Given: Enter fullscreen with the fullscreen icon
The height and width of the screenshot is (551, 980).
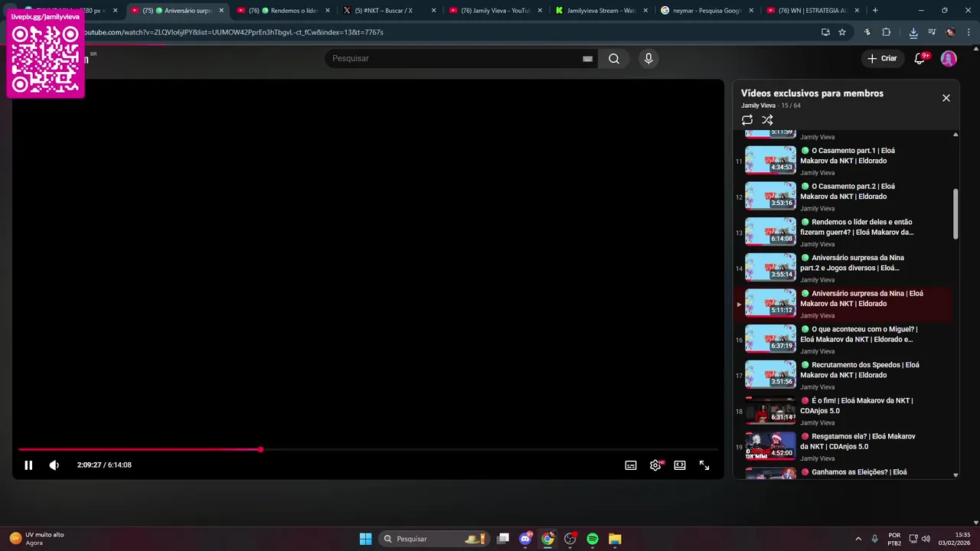Looking at the screenshot, I should tap(704, 465).
